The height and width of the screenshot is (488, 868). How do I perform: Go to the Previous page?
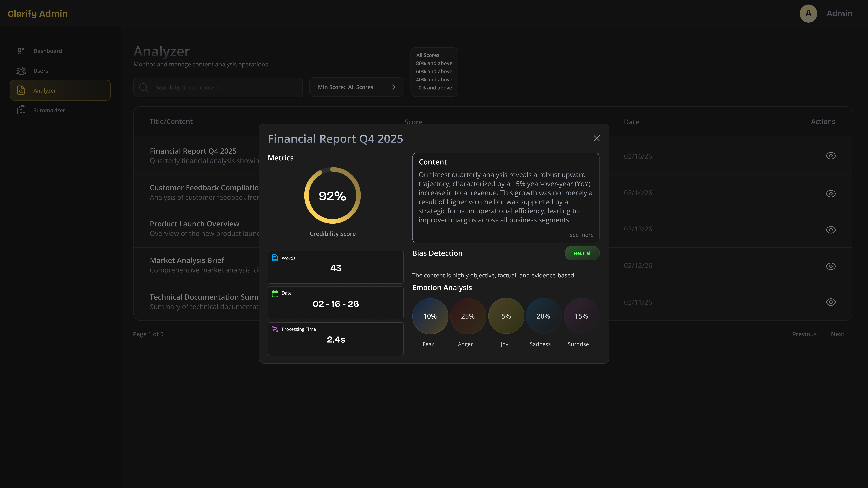804,334
